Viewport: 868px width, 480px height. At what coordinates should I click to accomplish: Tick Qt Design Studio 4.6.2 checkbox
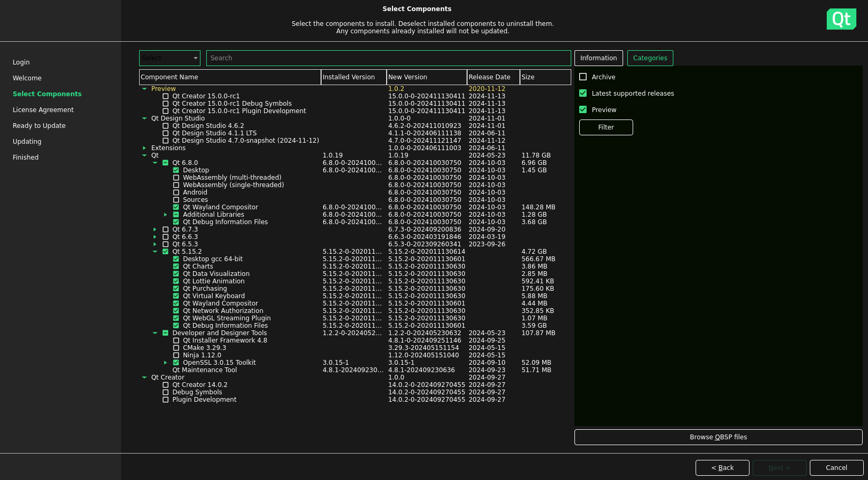[166, 126]
